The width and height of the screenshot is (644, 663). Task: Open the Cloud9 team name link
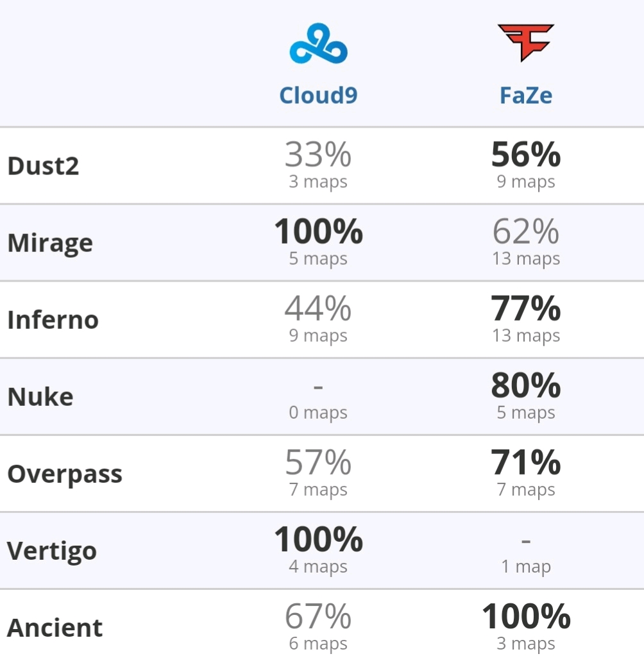tap(318, 95)
